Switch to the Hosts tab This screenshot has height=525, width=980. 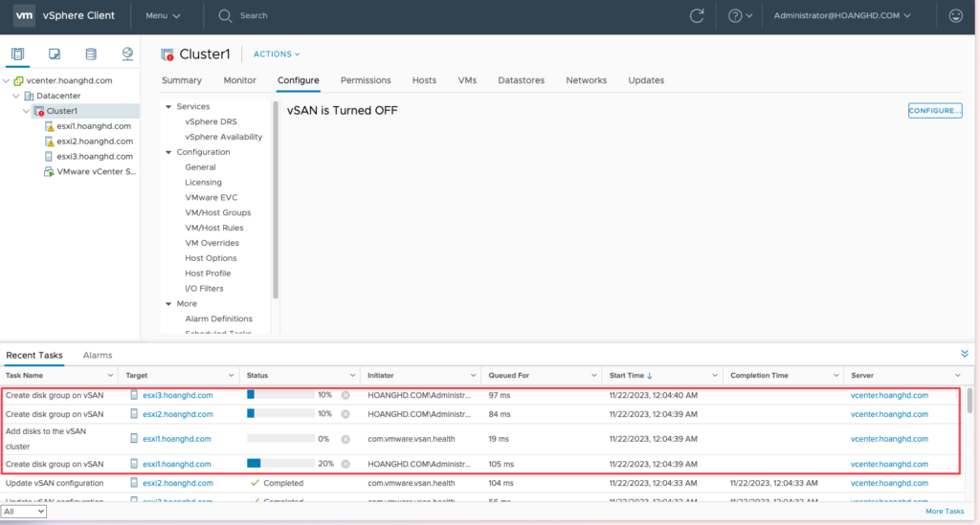coord(424,80)
